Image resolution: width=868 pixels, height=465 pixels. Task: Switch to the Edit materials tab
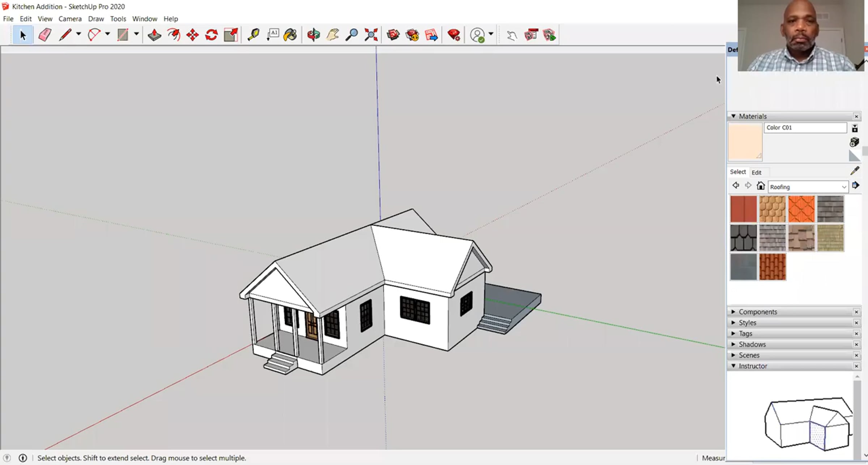[x=756, y=172]
